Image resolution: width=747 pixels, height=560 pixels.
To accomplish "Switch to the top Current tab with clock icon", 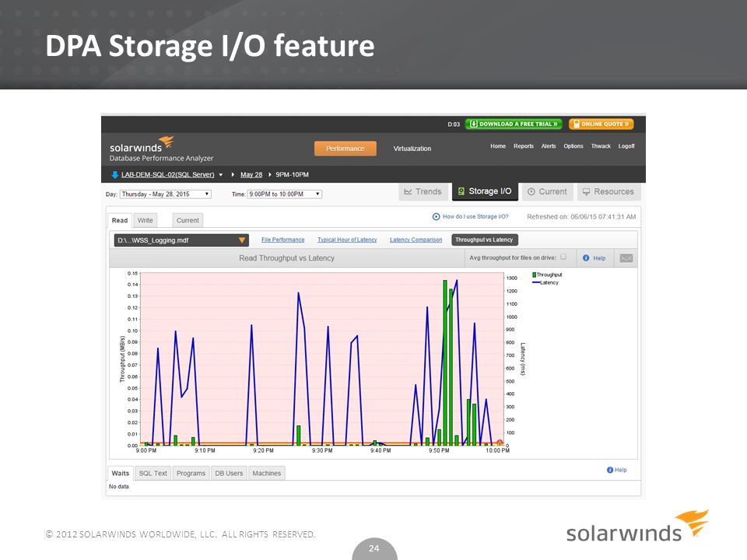I will tap(547, 191).
